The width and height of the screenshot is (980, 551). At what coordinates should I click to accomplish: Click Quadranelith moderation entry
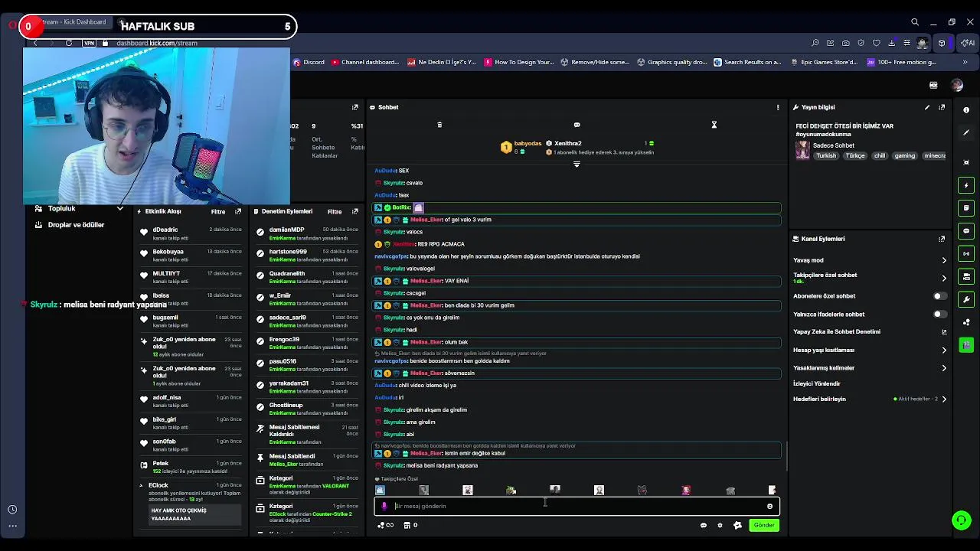point(308,277)
